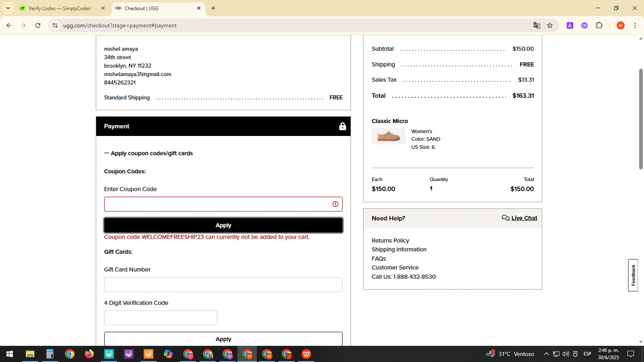Click the address bar URL
The width and height of the screenshot is (644, 362).
(120, 26)
